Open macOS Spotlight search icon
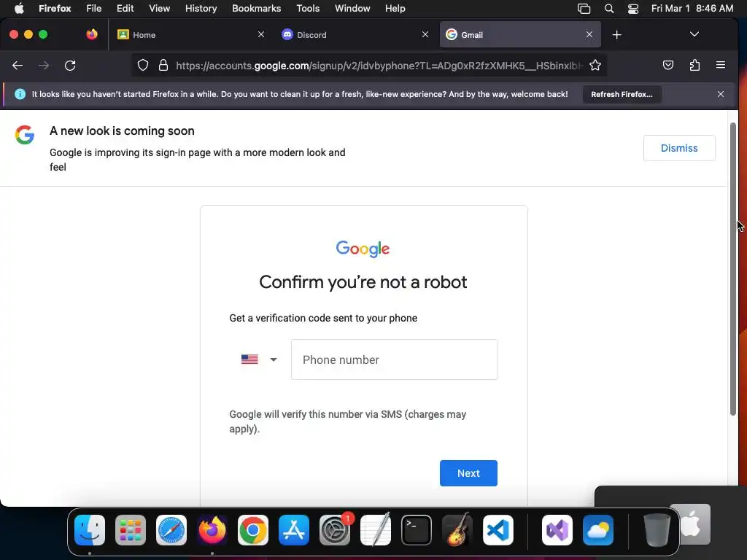 [x=609, y=9]
